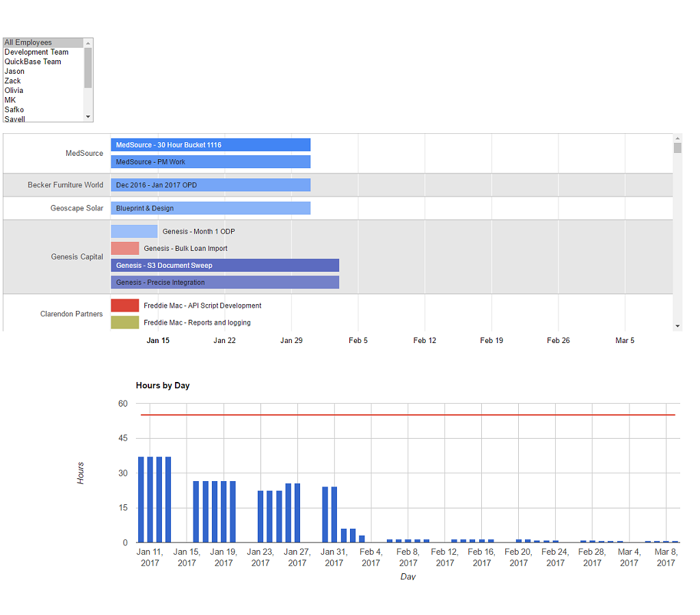Select Development Team in employee list
This screenshot has width=700, height=615.
point(43,52)
